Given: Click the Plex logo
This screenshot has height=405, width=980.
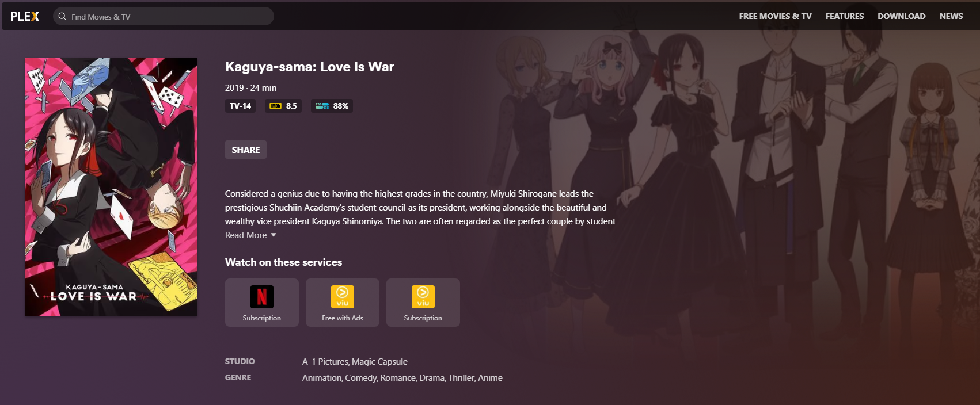Looking at the screenshot, I should [x=25, y=16].
